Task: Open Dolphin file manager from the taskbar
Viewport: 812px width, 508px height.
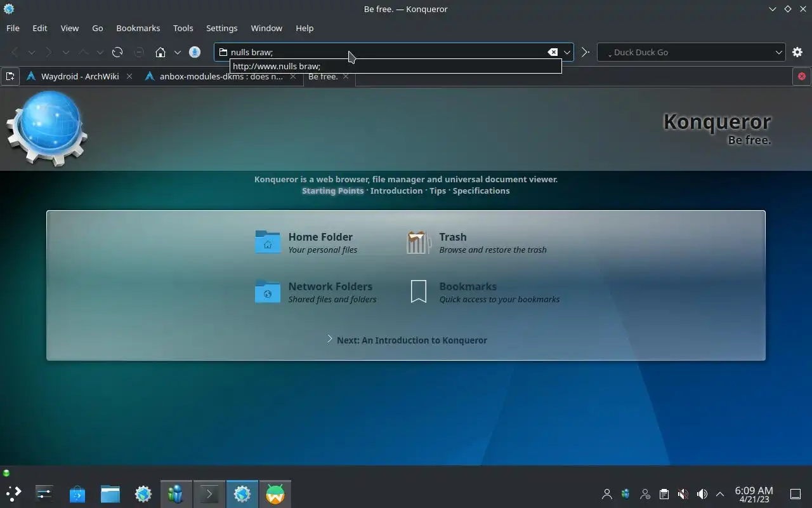Action: (x=110, y=493)
